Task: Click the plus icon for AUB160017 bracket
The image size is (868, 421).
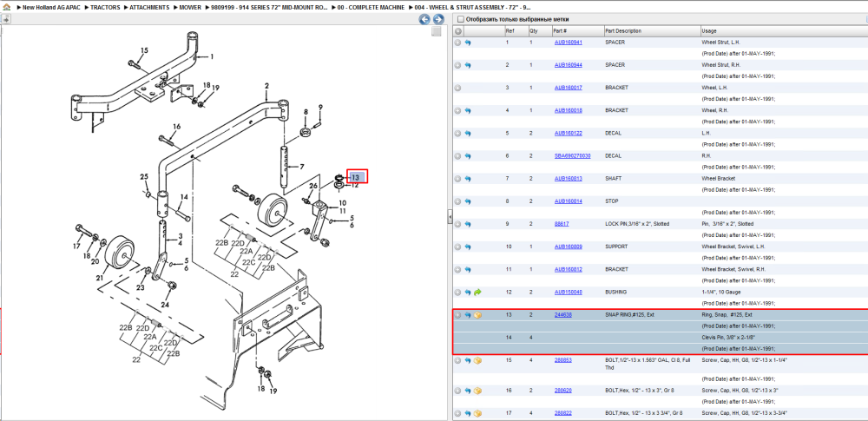Action: [x=457, y=88]
